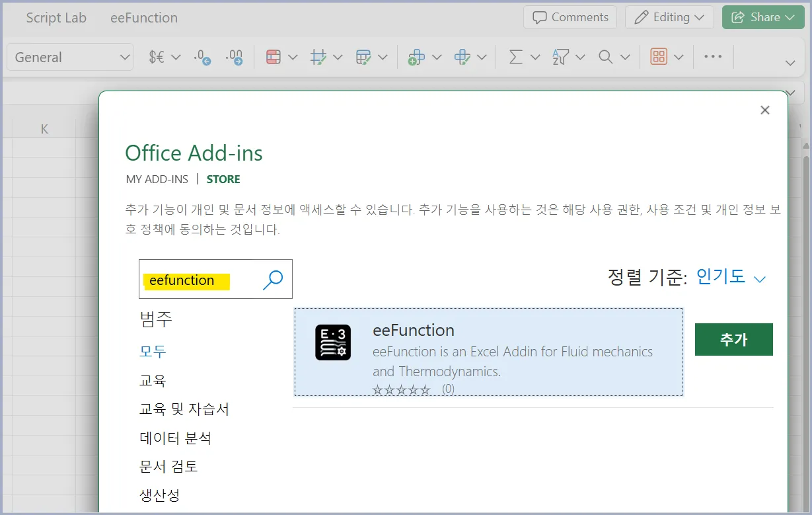Decrease decimal places with the .0 icon
This screenshot has height=515, width=812.
point(200,57)
